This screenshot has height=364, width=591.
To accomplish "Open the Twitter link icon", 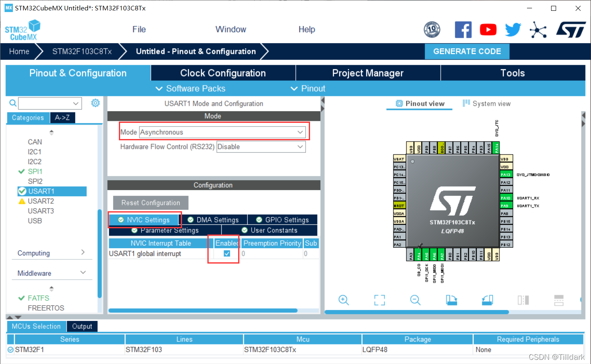I will [513, 30].
